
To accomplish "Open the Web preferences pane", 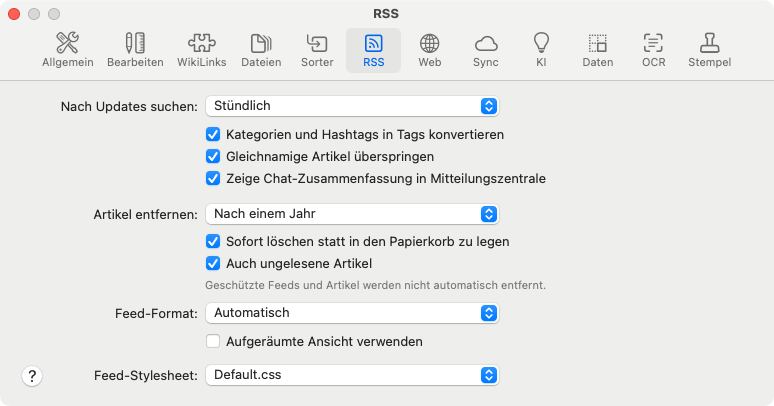I will [430, 50].
